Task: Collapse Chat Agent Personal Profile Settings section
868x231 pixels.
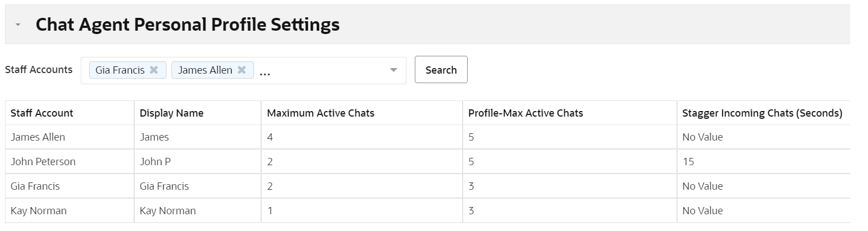Action: coord(18,25)
